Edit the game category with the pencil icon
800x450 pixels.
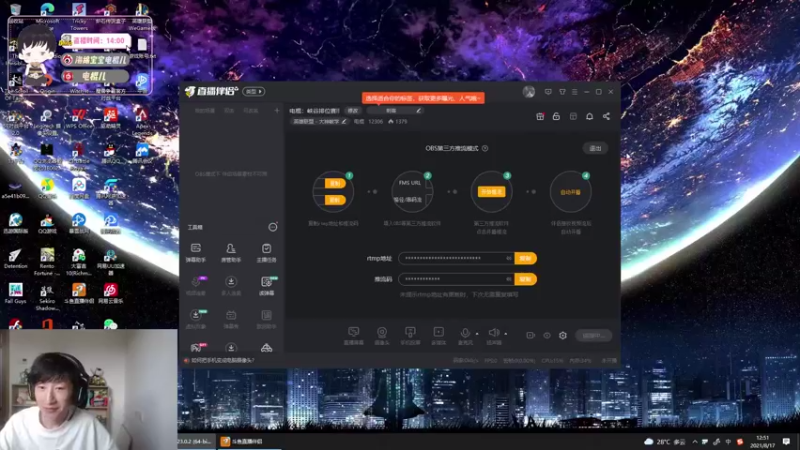pyautogui.click(x=344, y=121)
